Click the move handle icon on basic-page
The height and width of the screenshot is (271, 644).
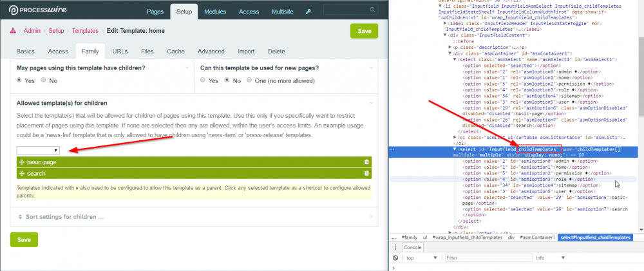coord(22,162)
